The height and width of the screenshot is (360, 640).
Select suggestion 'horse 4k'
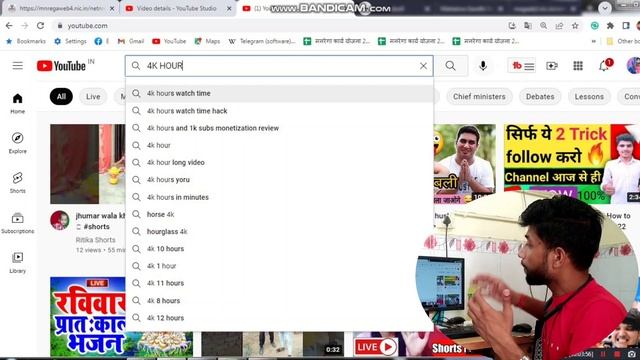[280, 214]
